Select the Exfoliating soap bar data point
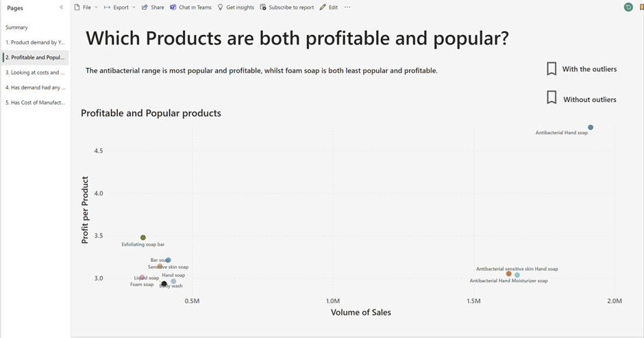644x338 pixels. [143, 237]
